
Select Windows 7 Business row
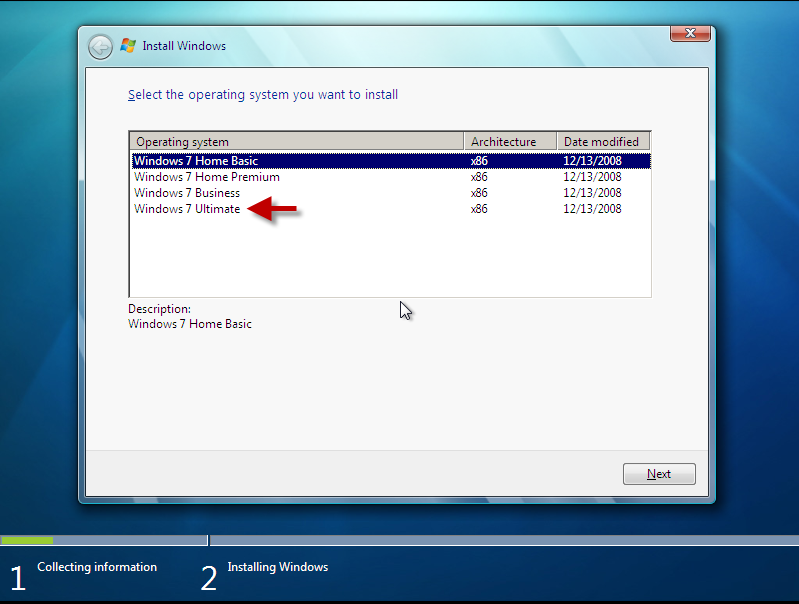tap(391, 193)
